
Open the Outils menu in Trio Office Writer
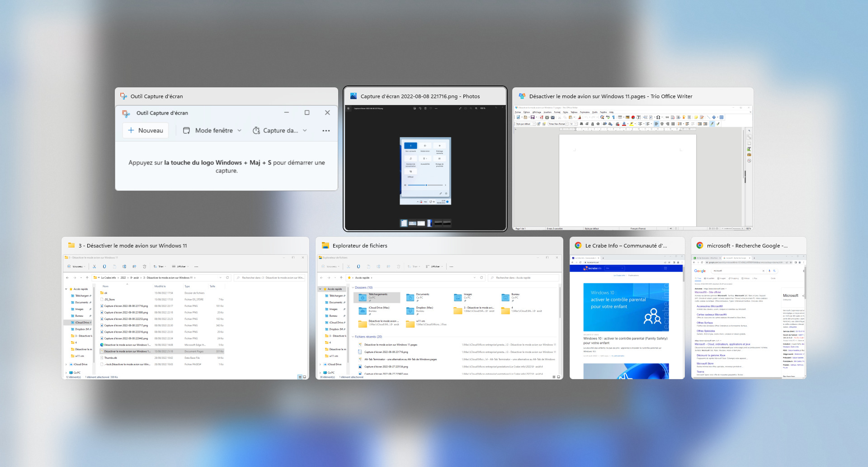pos(595,112)
